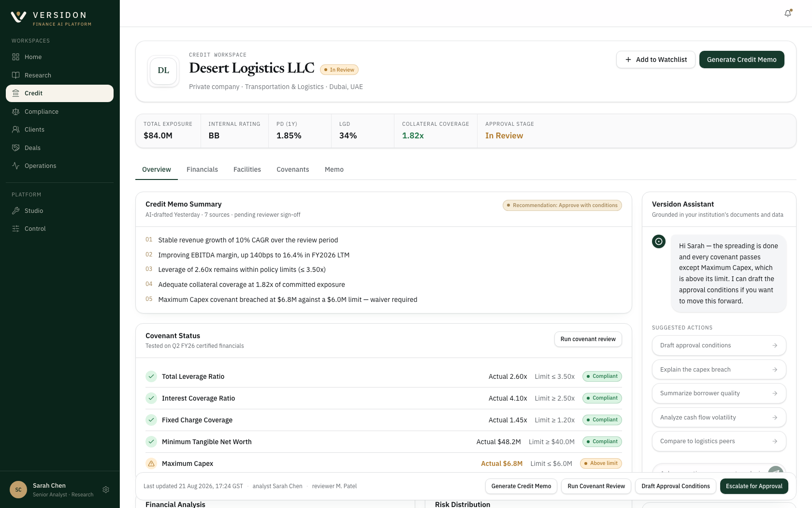Click arrow on Explain the capex breach
The width and height of the screenshot is (812, 508).
(775, 370)
